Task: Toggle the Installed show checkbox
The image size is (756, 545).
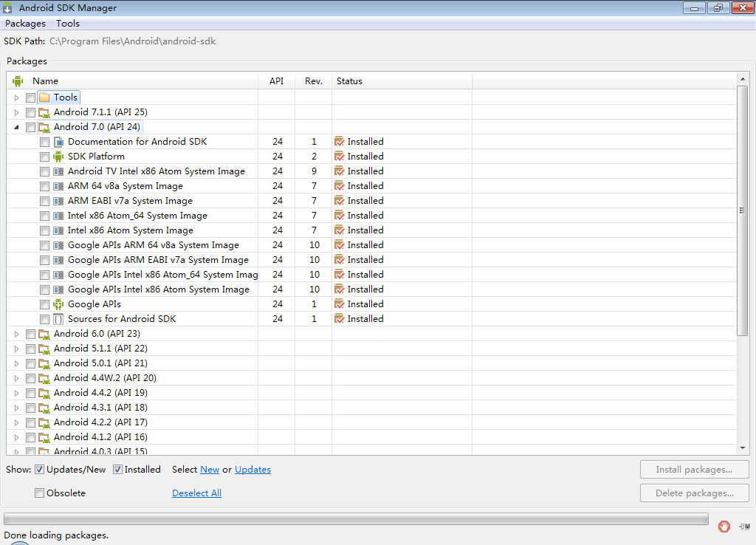Action: (x=117, y=469)
